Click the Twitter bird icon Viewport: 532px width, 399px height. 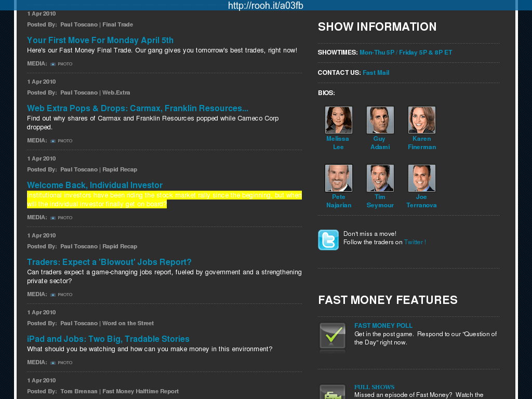(328, 240)
